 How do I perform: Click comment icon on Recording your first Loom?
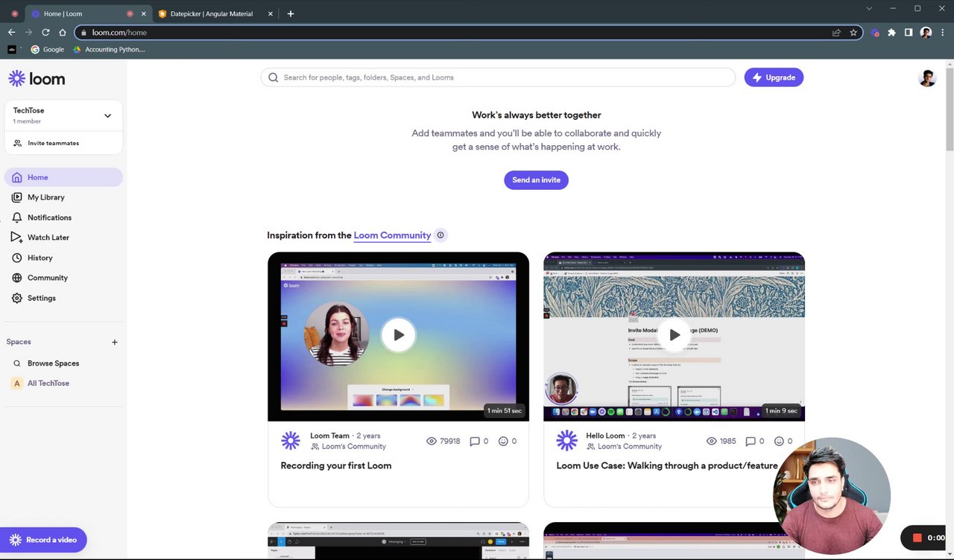point(475,441)
